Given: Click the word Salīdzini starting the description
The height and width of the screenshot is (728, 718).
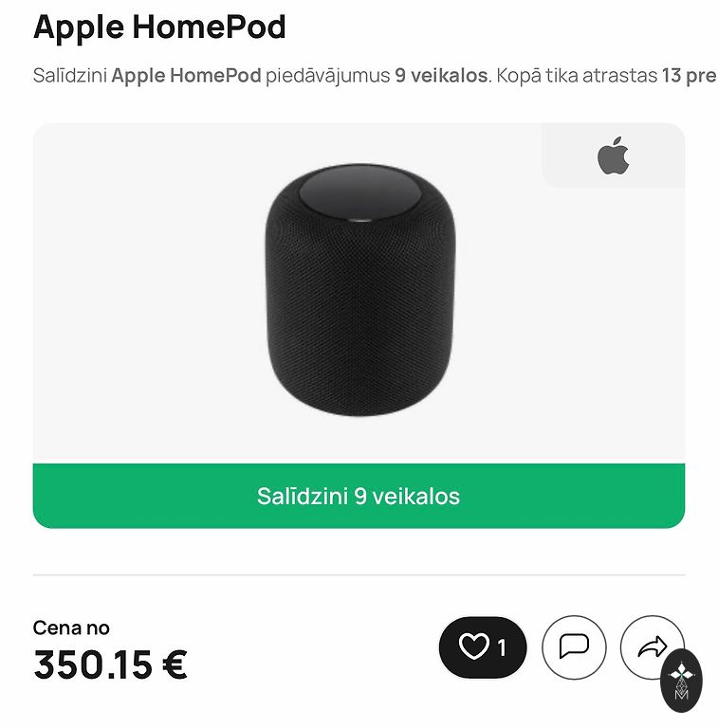Looking at the screenshot, I should pyautogui.click(x=70, y=75).
